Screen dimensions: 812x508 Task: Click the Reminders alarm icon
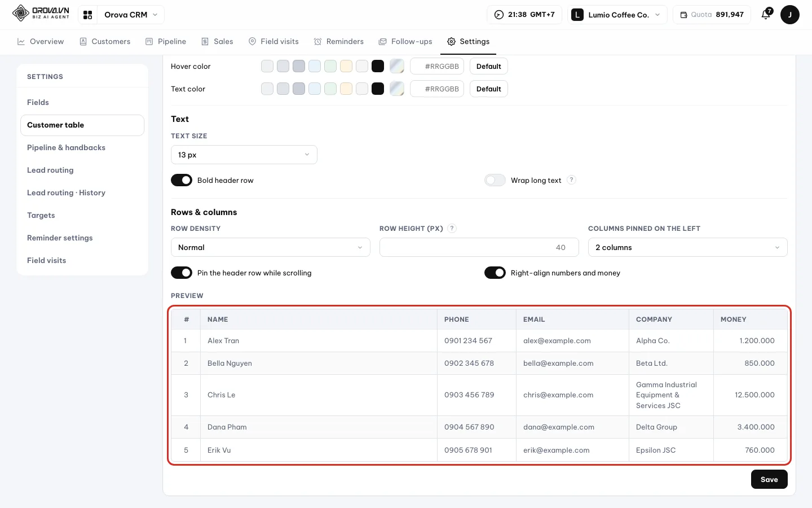(317, 41)
